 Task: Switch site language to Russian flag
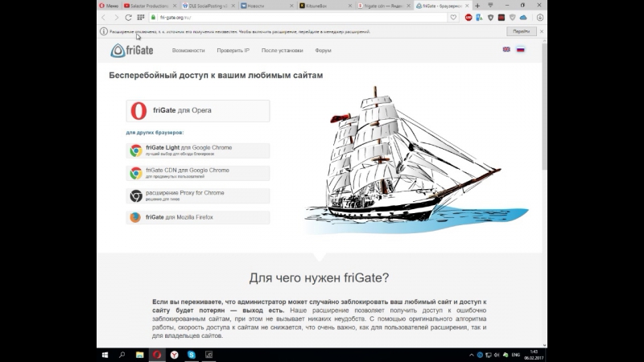(520, 49)
